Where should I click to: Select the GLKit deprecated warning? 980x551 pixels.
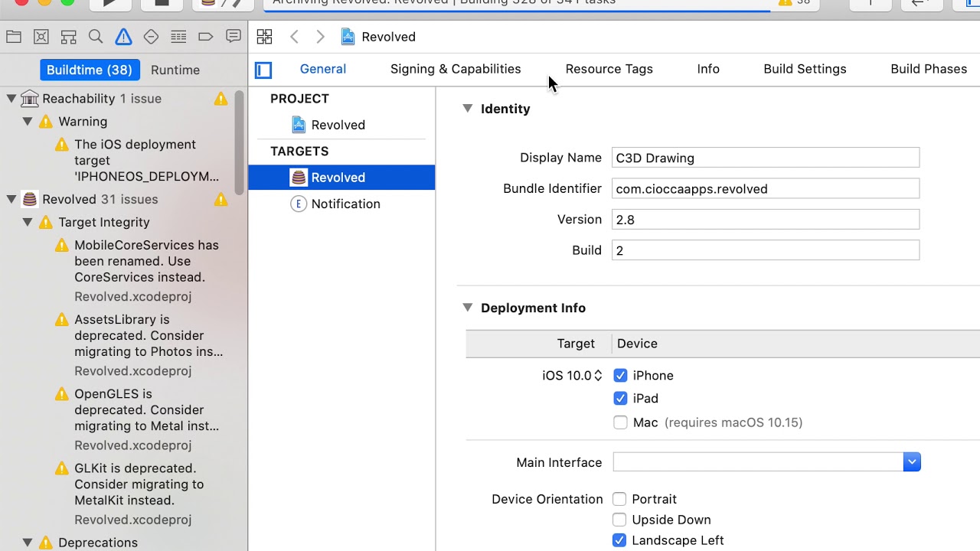pos(138,493)
